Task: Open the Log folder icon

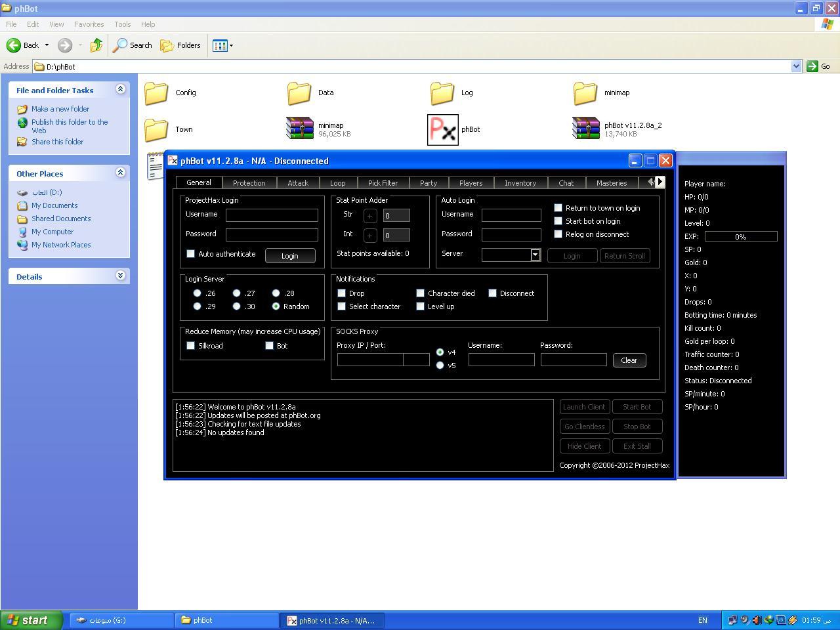Action: (442, 93)
